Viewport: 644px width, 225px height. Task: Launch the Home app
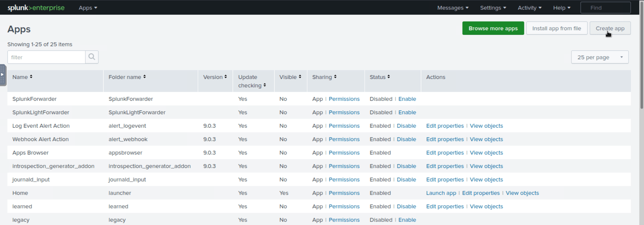click(x=441, y=193)
